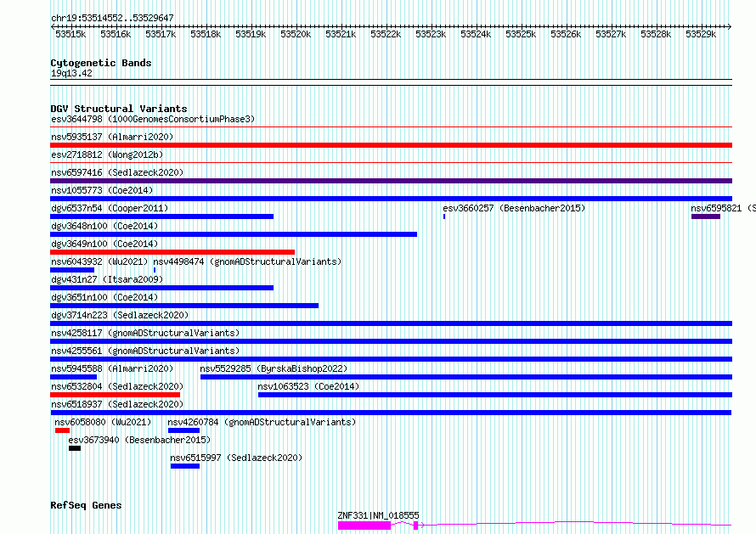Screen dimensions: 756x534
Task: Click the nsv5529285 blue bar
Action: tap(466, 377)
